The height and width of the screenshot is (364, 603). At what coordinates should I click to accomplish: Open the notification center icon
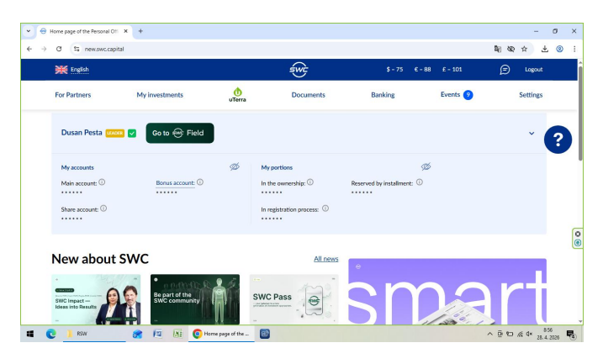(x=571, y=335)
